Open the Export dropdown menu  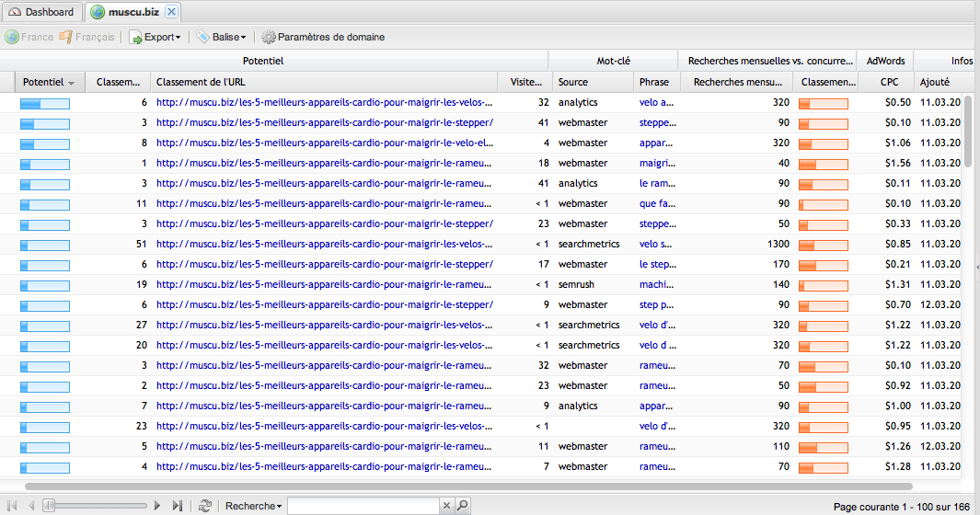(x=155, y=37)
